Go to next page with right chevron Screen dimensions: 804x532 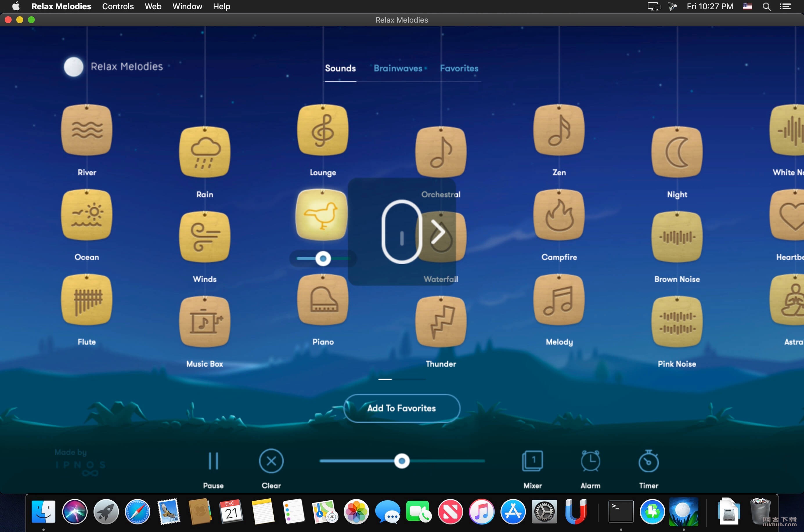(438, 232)
